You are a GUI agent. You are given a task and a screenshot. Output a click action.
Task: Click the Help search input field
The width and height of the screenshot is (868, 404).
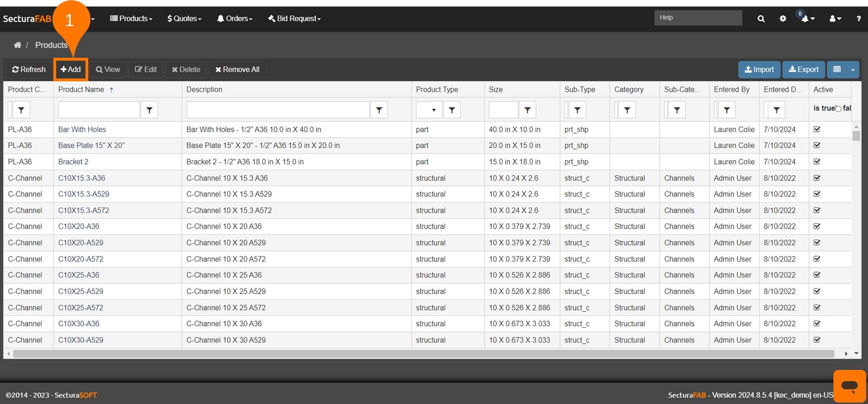tap(698, 18)
